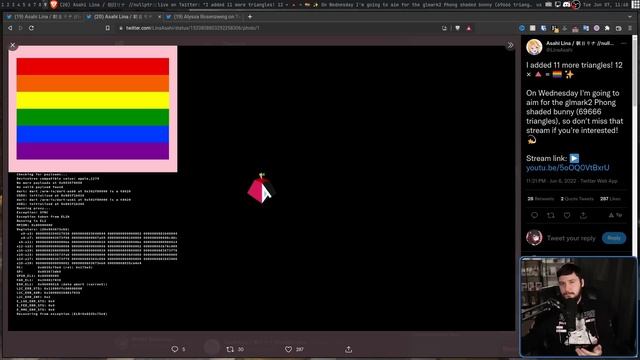View the tweet's Quote Tweets list
Image resolution: width=640 pixels, height=360 pixels.
pyautogui.click(x=577, y=199)
